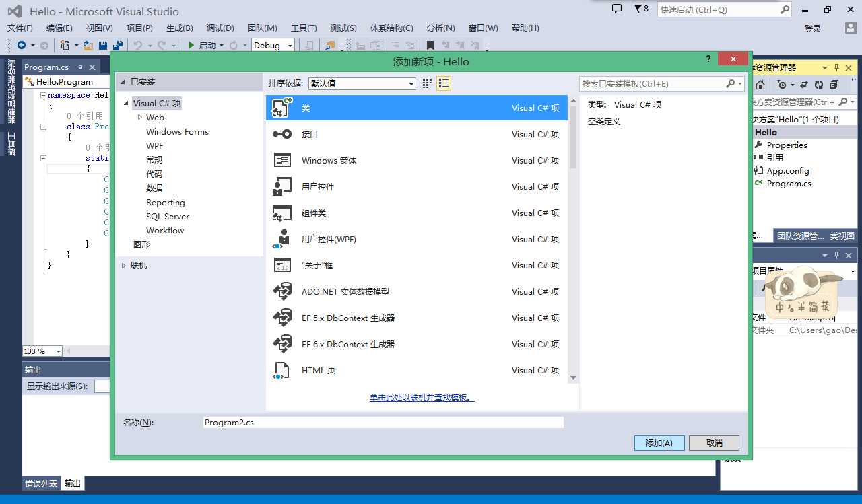This screenshot has width=862, height=504.
Task: Click the feedback speech bubble icon
Action: [617, 9]
